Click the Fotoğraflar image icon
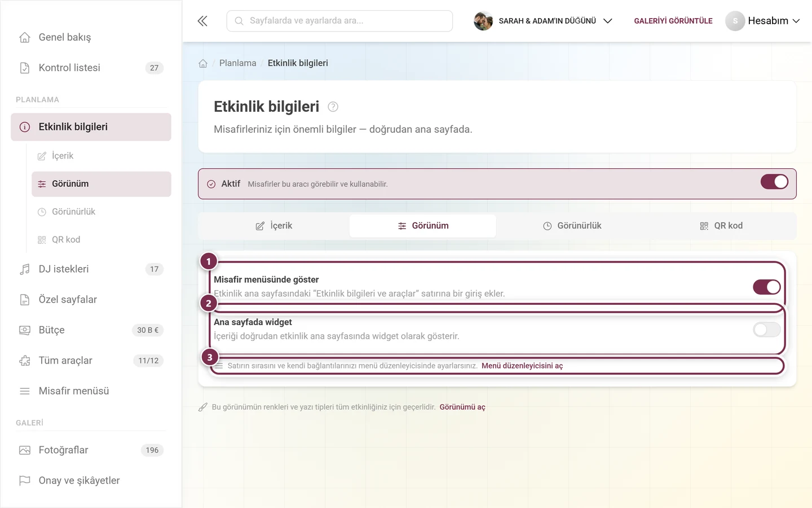Image resolution: width=812 pixels, height=508 pixels. coord(25,450)
